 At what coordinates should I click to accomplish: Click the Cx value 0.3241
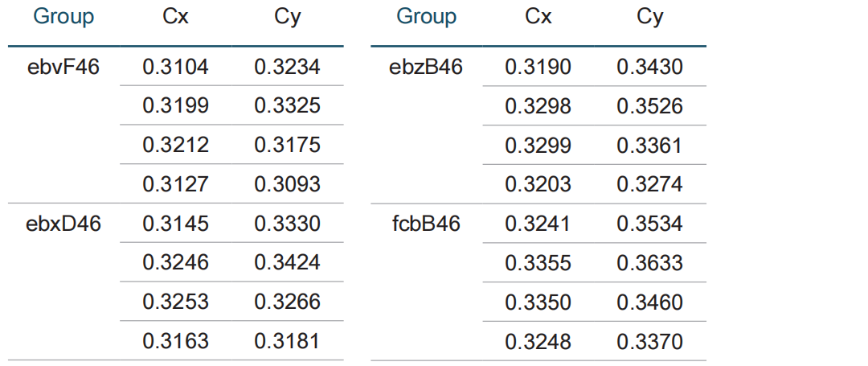[x=538, y=224]
